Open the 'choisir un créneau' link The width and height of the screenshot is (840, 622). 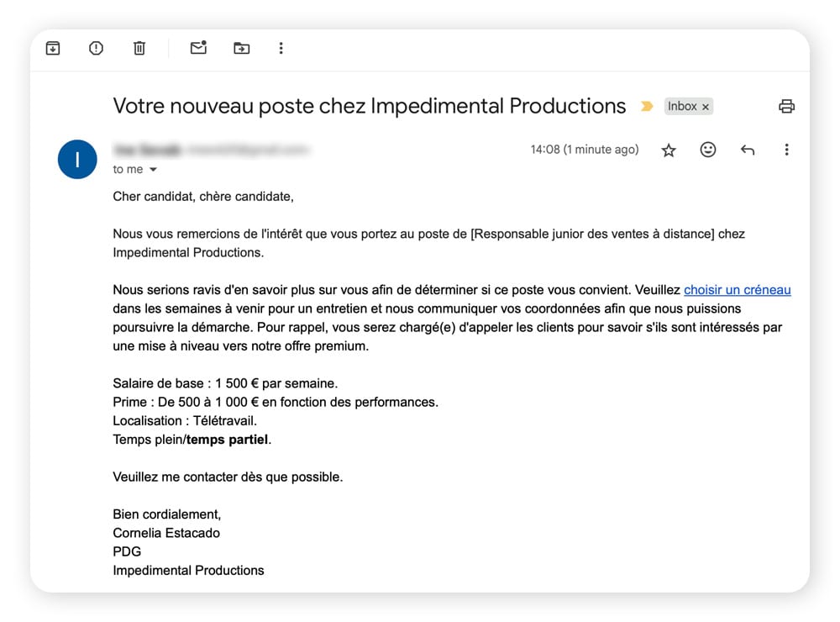(737, 289)
